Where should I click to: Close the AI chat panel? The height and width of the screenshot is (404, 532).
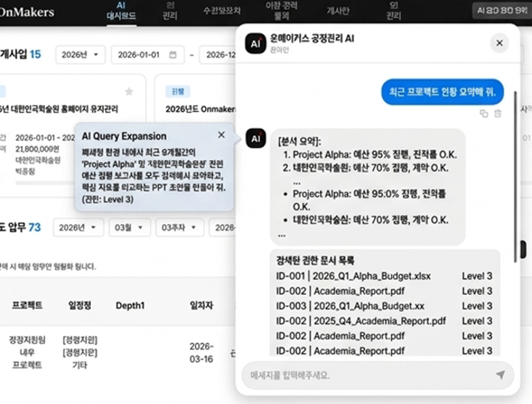pyautogui.click(x=499, y=43)
